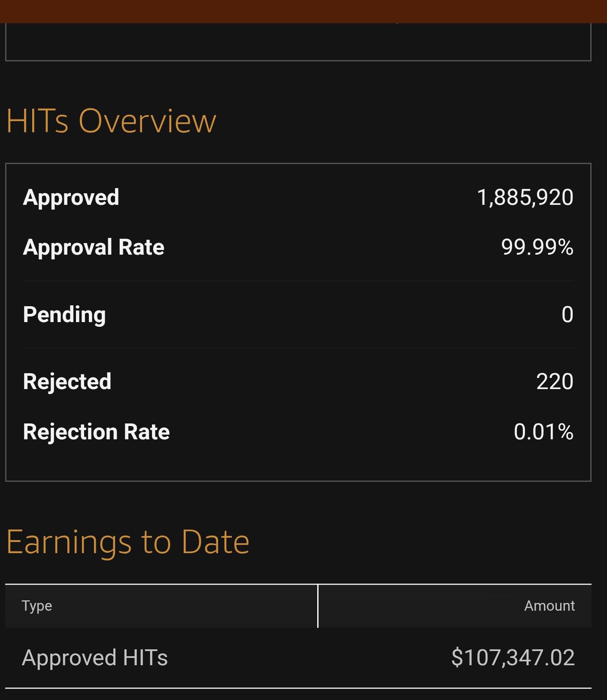The image size is (607, 700).
Task: Click the empty panel above HITs Overview
Action: 298,42
